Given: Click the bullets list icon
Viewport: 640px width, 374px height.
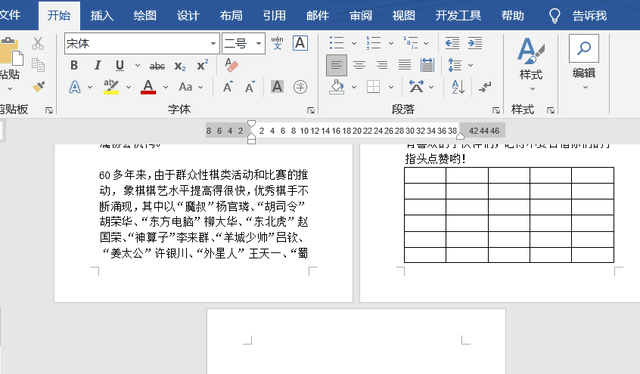Looking at the screenshot, I should point(337,43).
